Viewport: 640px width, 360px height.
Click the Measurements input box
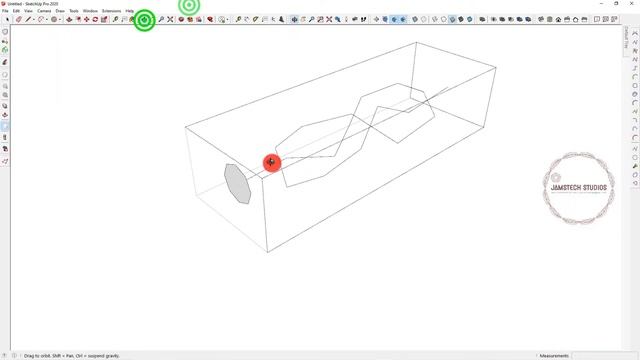tap(604, 356)
